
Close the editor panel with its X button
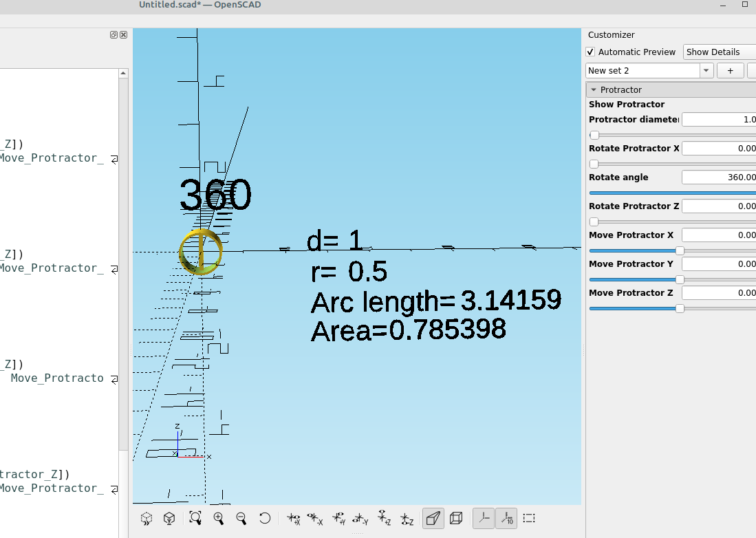pyautogui.click(x=123, y=34)
